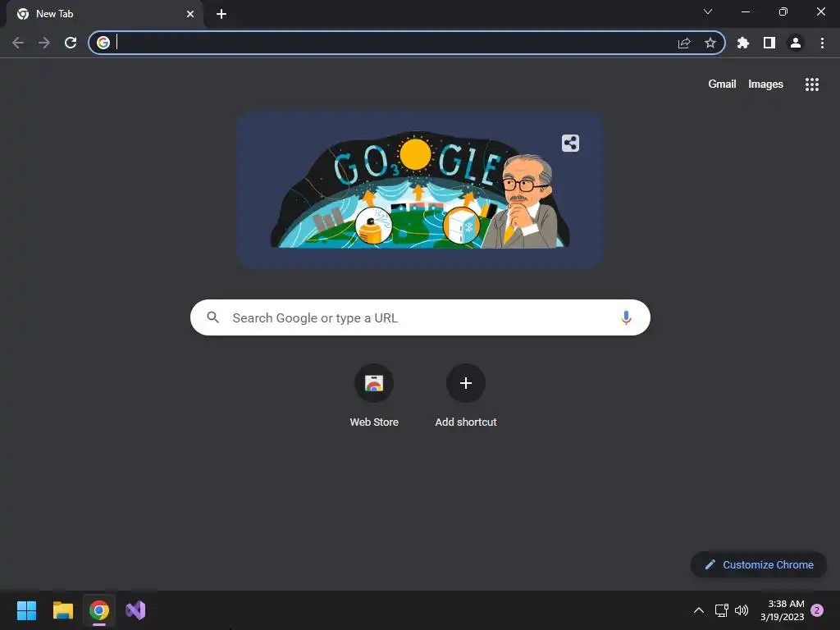Viewport: 840px width, 630px height.
Task: Click the Web Store label
Action: point(374,422)
